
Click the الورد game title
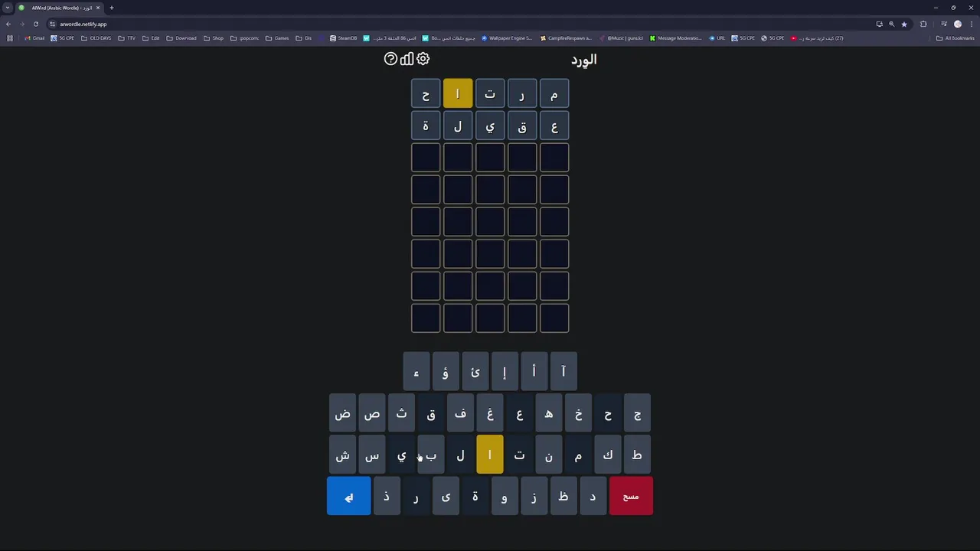pyautogui.click(x=583, y=60)
